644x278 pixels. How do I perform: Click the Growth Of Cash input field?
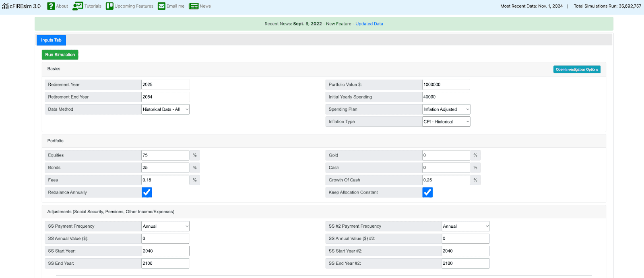tap(446, 180)
